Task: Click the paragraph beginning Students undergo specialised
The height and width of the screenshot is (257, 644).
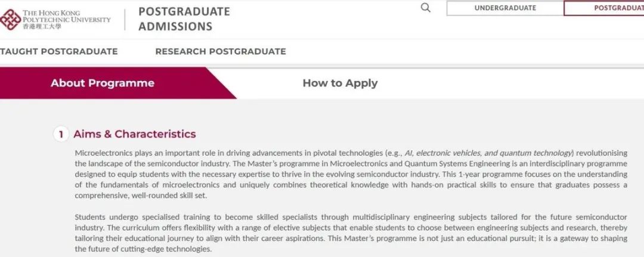Action: [x=351, y=233]
